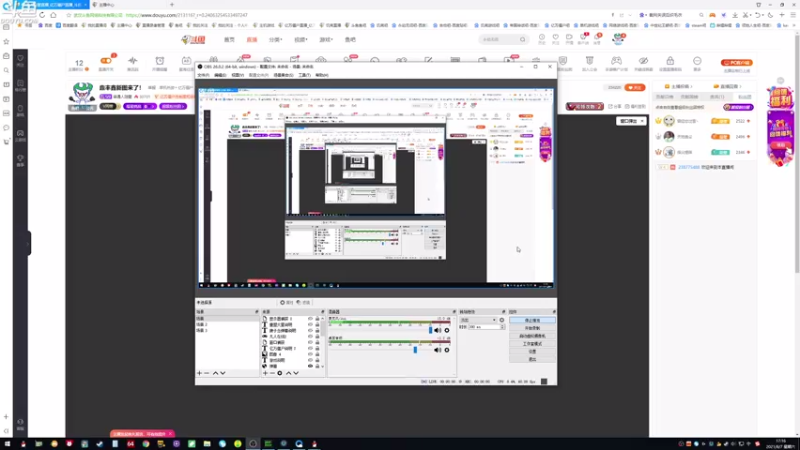Toggle the lock on the 窗口捕获 source
This screenshot has width=800, height=450.
click(x=317, y=342)
